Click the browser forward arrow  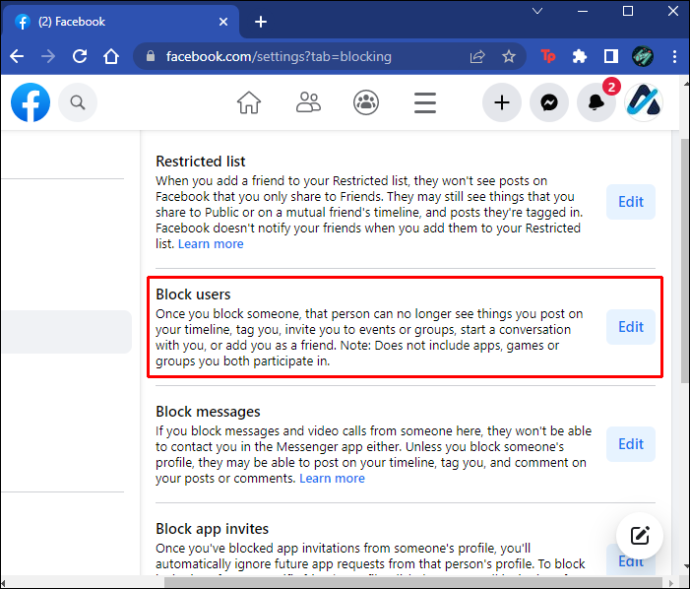48,56
